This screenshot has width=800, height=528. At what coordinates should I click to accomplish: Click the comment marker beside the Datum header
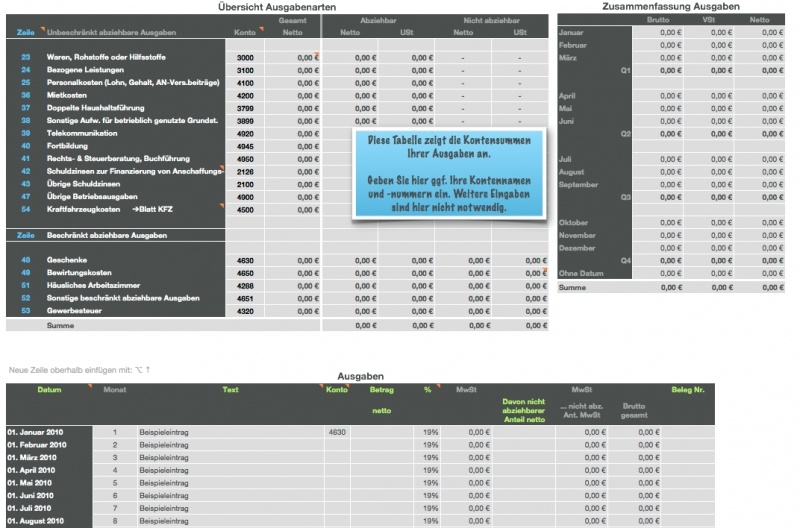[88, 386]
